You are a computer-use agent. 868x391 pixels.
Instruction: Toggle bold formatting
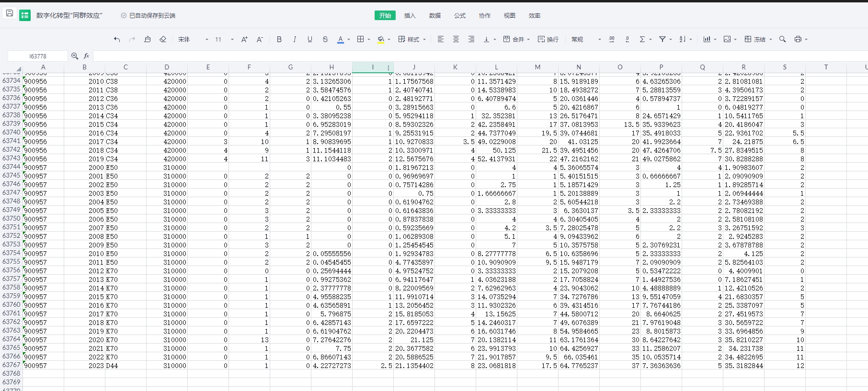pyautogui.click(x=279, y=39)
